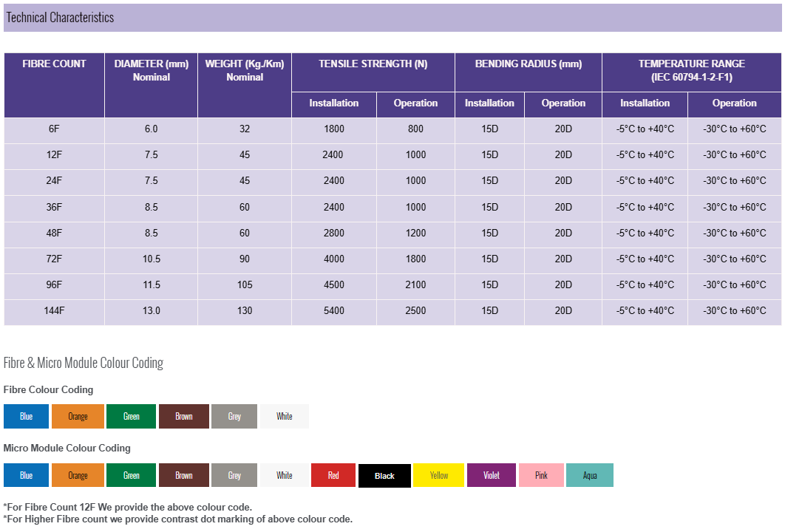Click the 2800 installation tensile value
The width and height of the screenshot is (785, 532).
334,233
